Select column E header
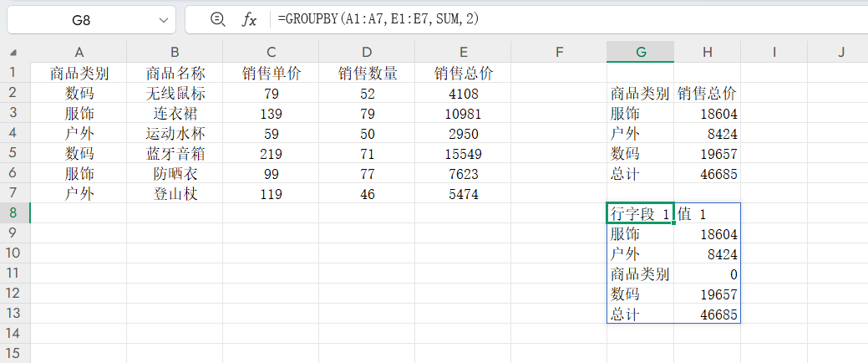The image size is (868, 363). (x=464, y=52)
